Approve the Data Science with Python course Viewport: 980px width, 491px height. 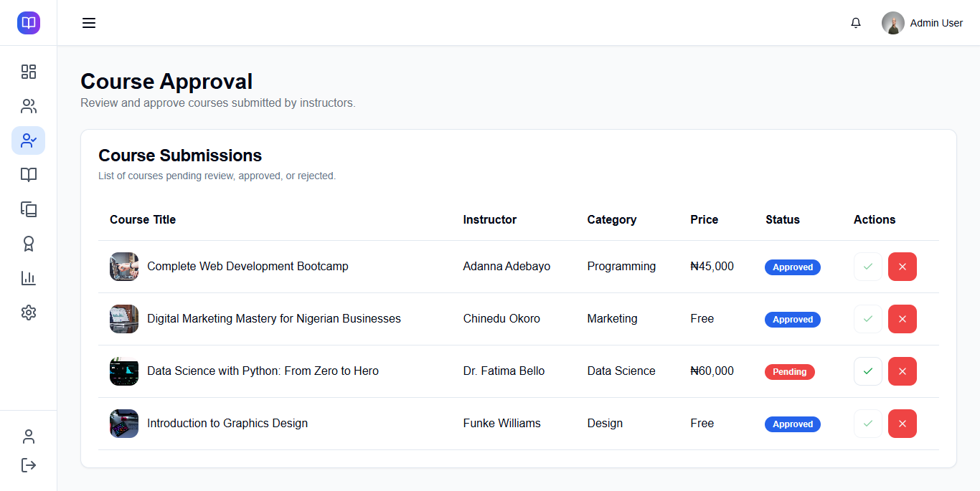point(868,371)
